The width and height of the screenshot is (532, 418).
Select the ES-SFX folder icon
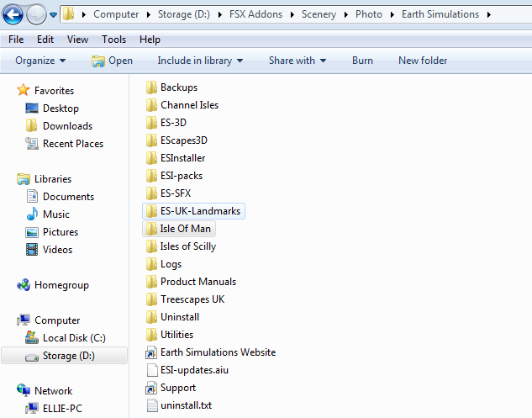click(x=151, y=193)
